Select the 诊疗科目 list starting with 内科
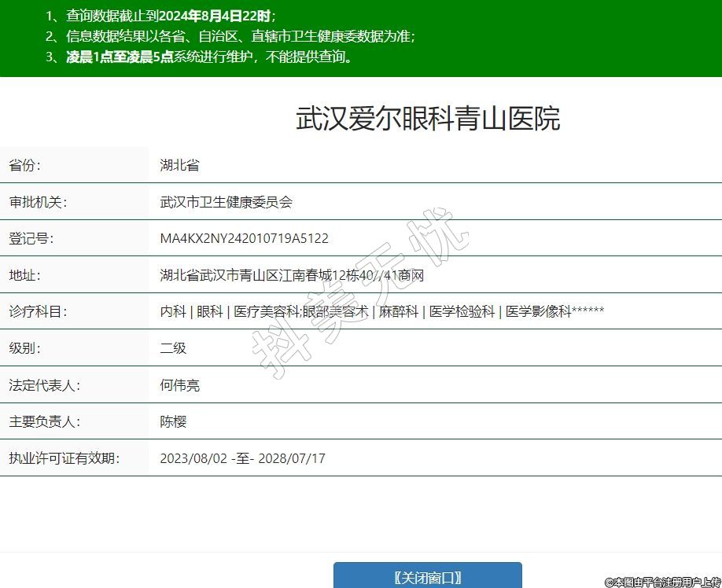Screen dimensions: 722x588 point(381,311)
